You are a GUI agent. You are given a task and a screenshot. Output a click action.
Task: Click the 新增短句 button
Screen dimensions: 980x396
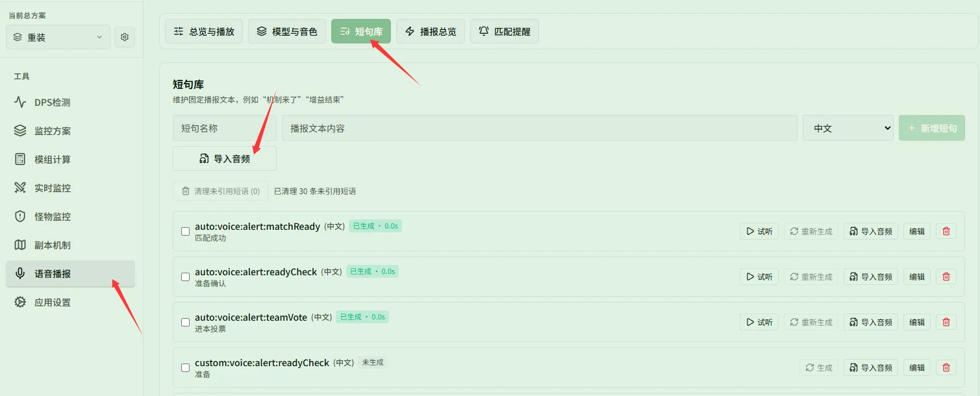932,129
